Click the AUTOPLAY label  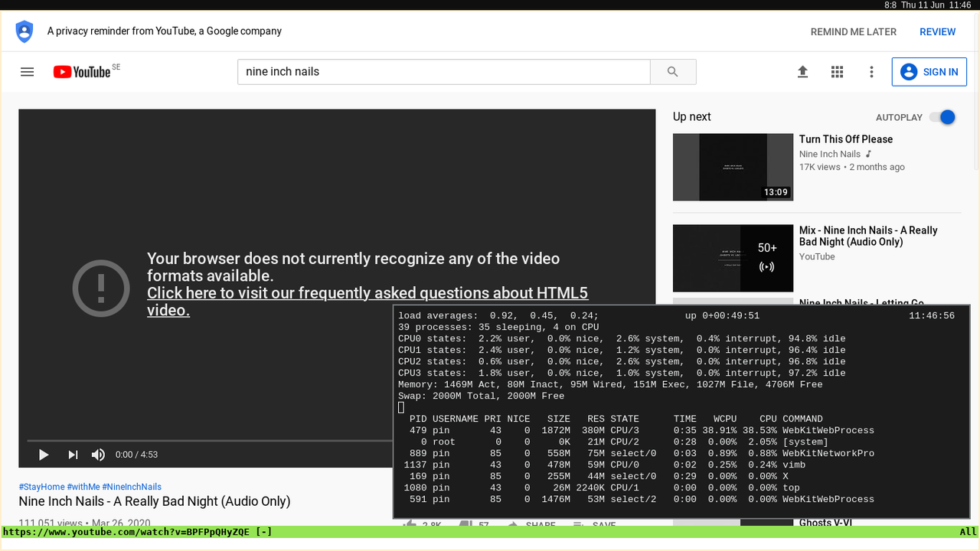(x=899, y=118)
